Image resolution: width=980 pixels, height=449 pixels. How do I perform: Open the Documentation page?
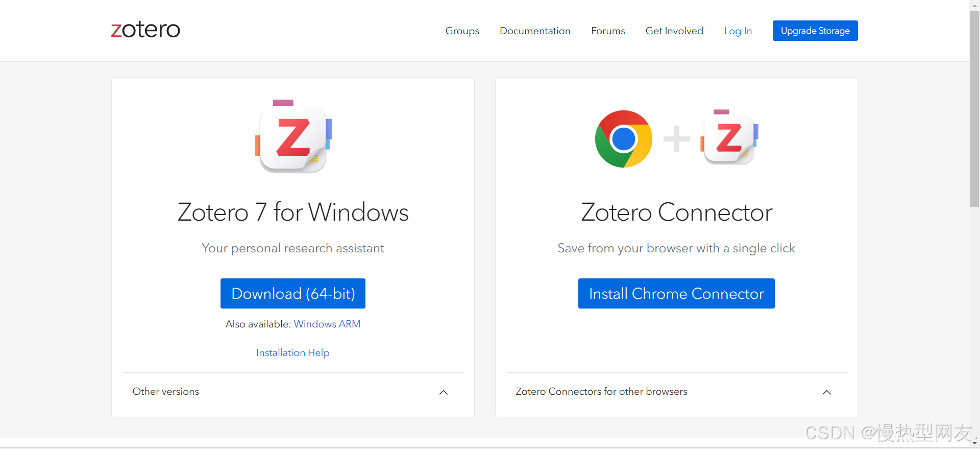click(535, 31)
